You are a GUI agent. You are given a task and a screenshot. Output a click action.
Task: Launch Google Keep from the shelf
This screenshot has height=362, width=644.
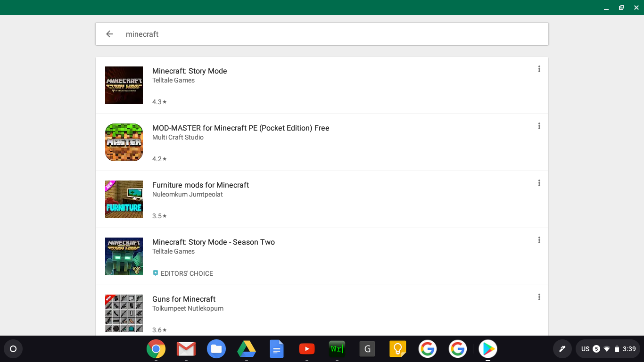pyautogui.click(x=397, y=349)
